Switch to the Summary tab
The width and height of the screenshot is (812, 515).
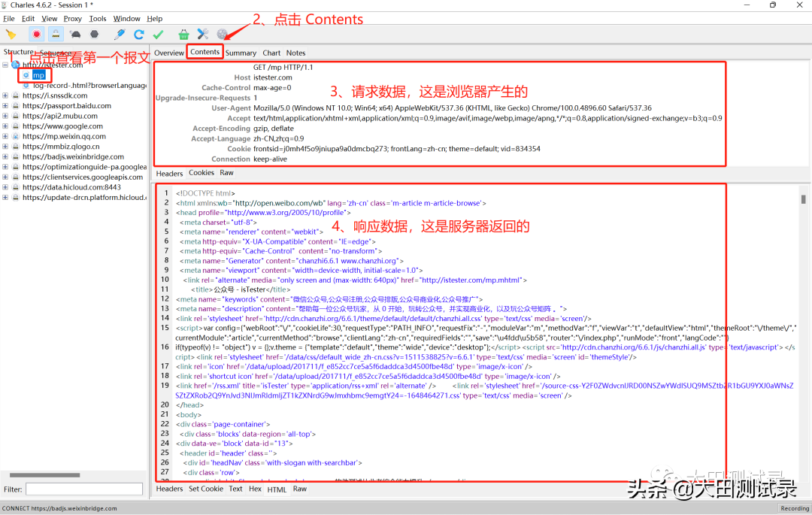tap(241, 53)
